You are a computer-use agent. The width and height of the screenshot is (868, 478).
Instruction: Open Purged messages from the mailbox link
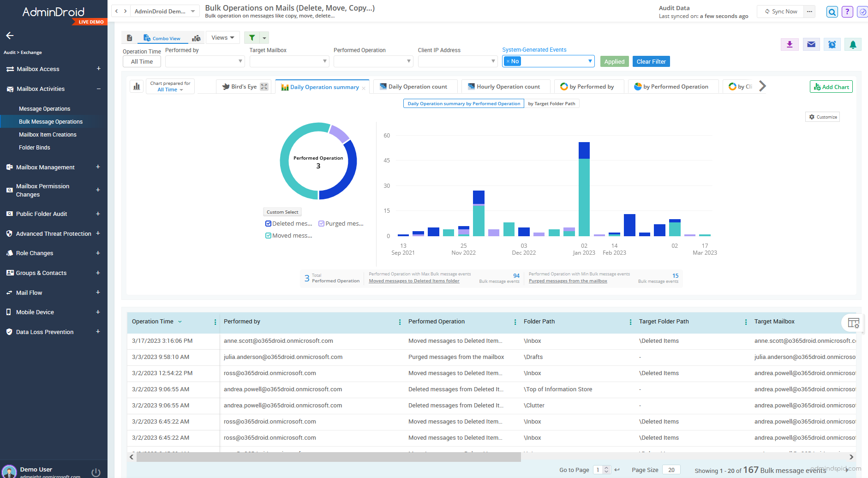point(568,281)
